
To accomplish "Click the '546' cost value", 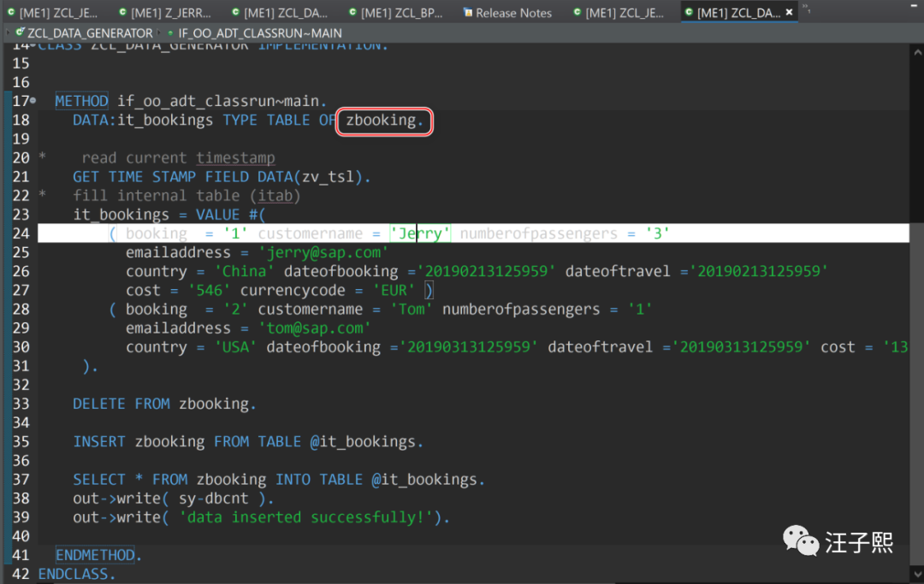I will [210, 290].
